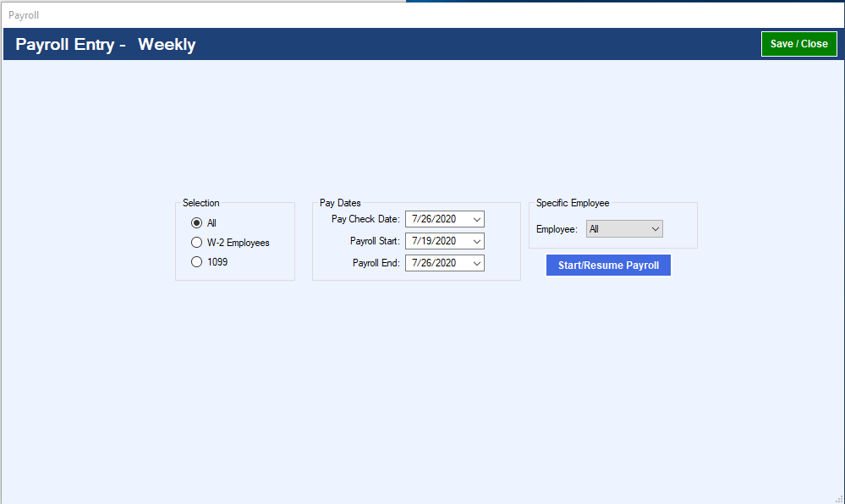Click the Payroll Start dropdown arrow
This screenshot has width=845, height=504.
point(476,241)
